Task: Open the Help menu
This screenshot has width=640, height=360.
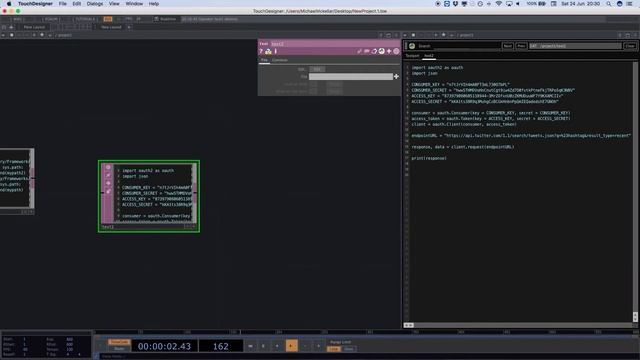Action: coord(153,4)
